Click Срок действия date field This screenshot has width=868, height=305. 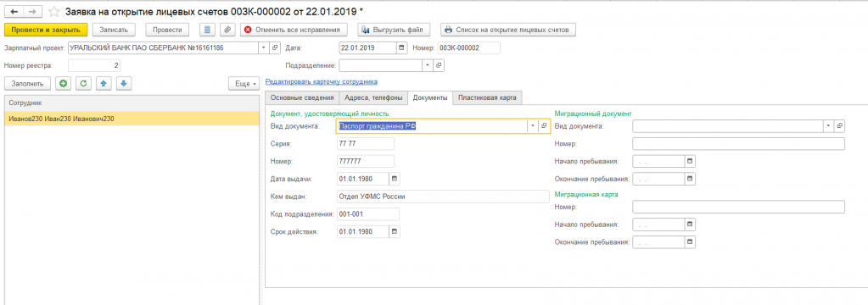(x=362, y=231)
